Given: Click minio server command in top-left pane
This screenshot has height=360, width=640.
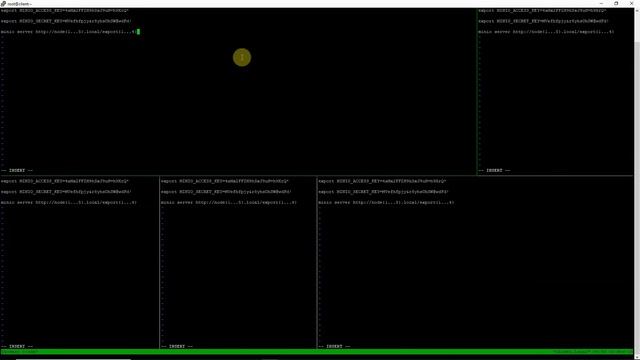Looking at the screenshot, I should (x=68, y=31).
